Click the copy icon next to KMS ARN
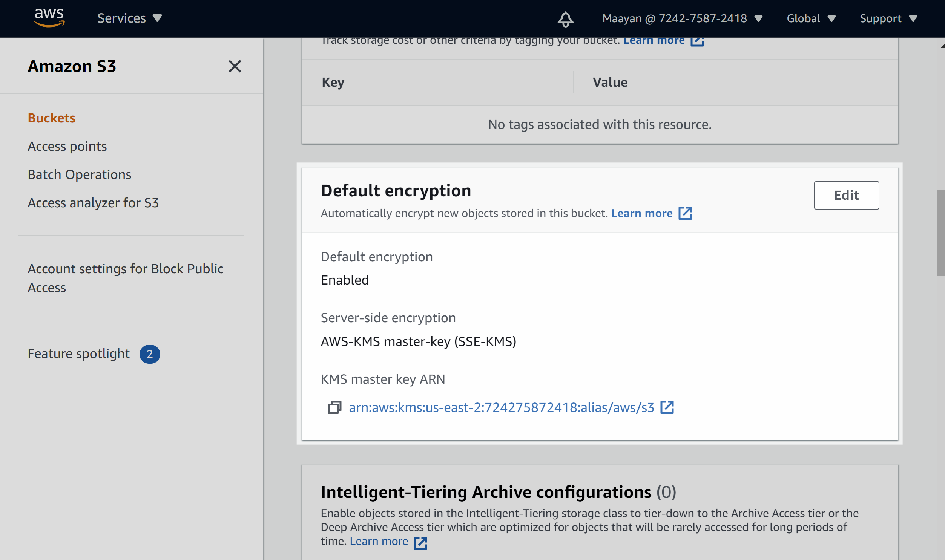This screenshot has height=560, width=945. click(334, 407)
